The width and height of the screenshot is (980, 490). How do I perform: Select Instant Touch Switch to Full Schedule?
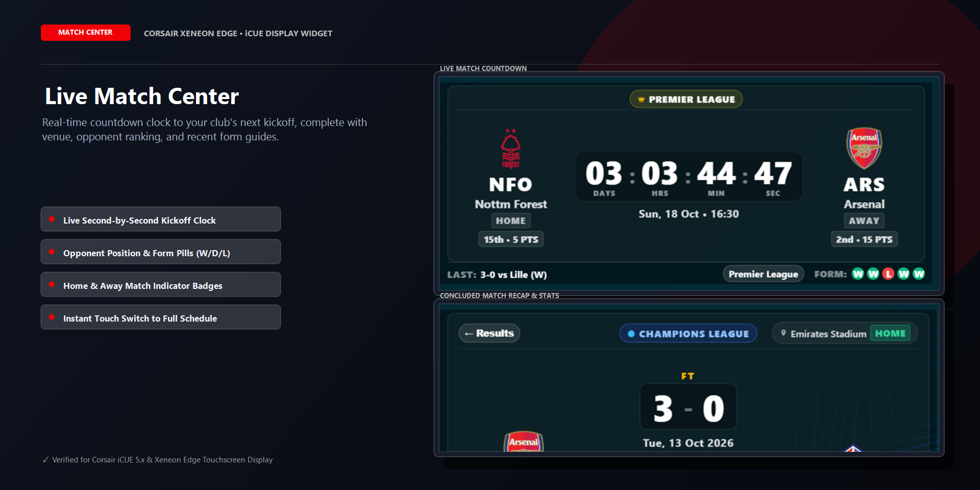[x=161, y=317]
